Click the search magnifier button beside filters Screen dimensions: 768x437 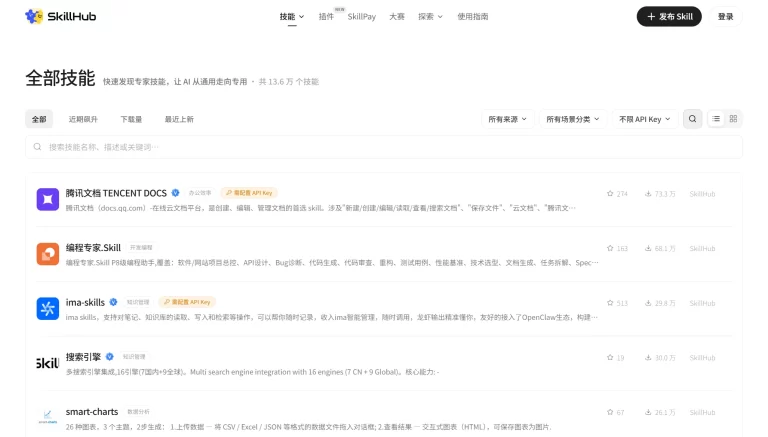click(693, 119)
